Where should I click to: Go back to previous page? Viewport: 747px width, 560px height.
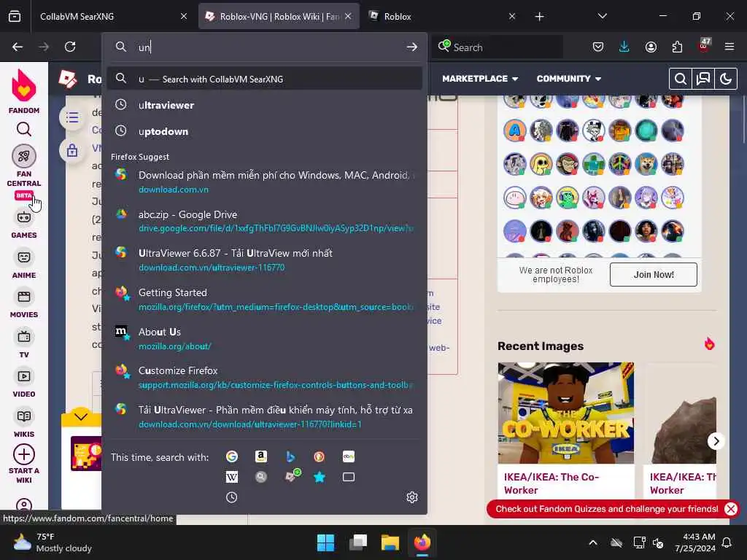point(18,47)
